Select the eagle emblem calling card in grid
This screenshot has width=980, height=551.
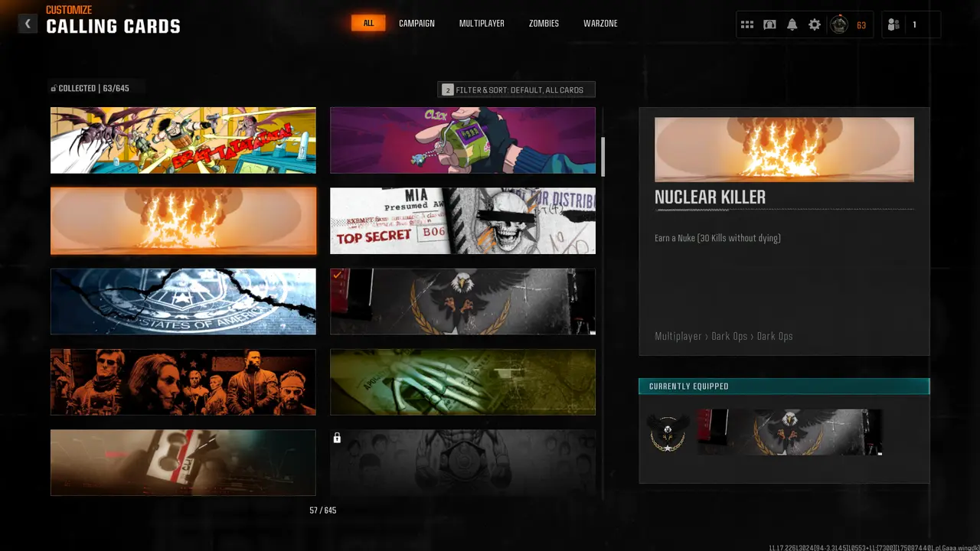pos(462,302)
